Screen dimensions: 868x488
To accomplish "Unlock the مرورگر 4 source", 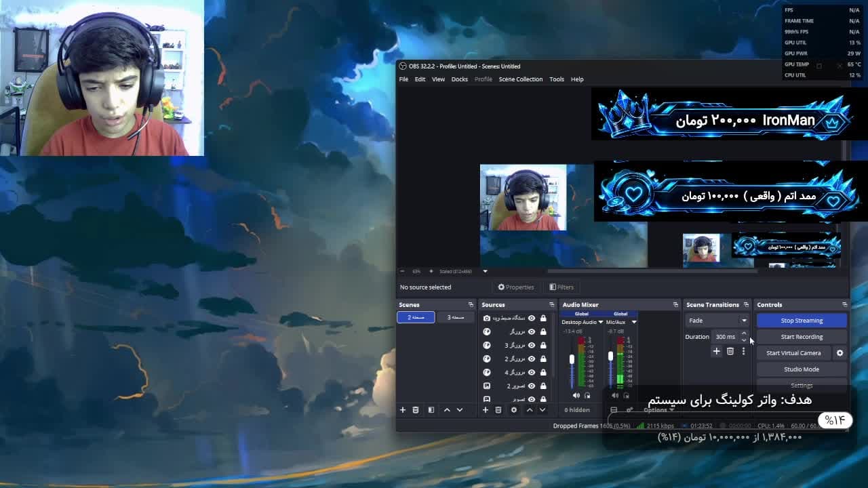I will [543, 372].
